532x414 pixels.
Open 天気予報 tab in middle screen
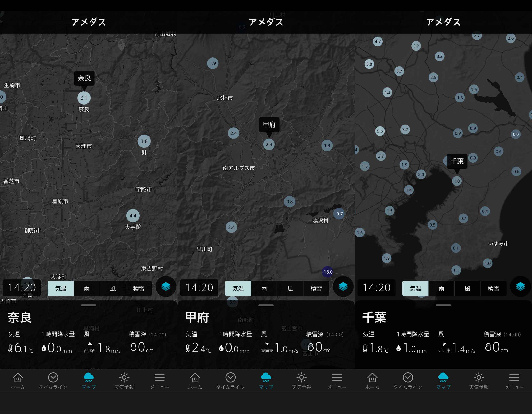click(x=301, y=381)
